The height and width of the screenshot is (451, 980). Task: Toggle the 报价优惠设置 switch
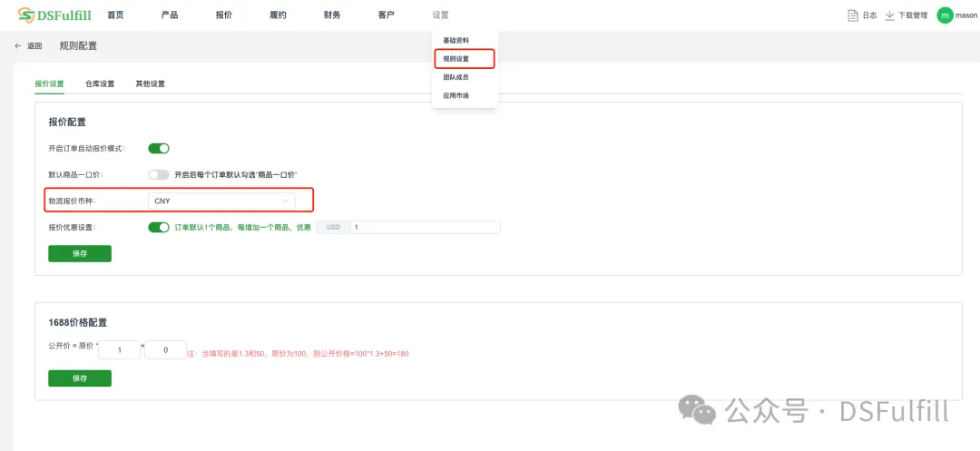tap(159, 227)
